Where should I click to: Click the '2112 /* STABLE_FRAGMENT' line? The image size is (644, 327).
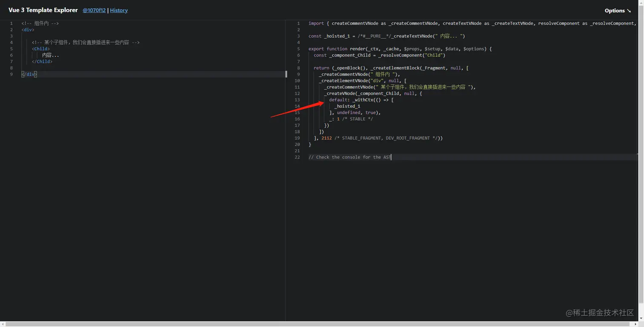(x=378, y=138)
